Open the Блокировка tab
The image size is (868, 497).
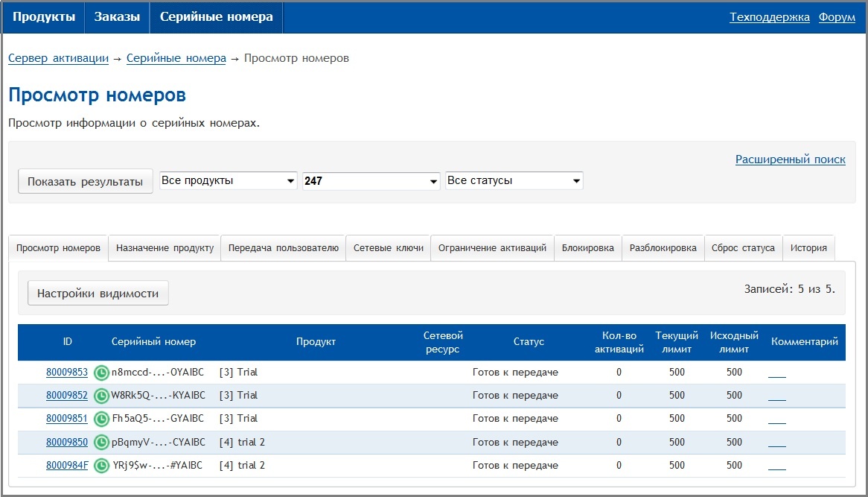587,248
